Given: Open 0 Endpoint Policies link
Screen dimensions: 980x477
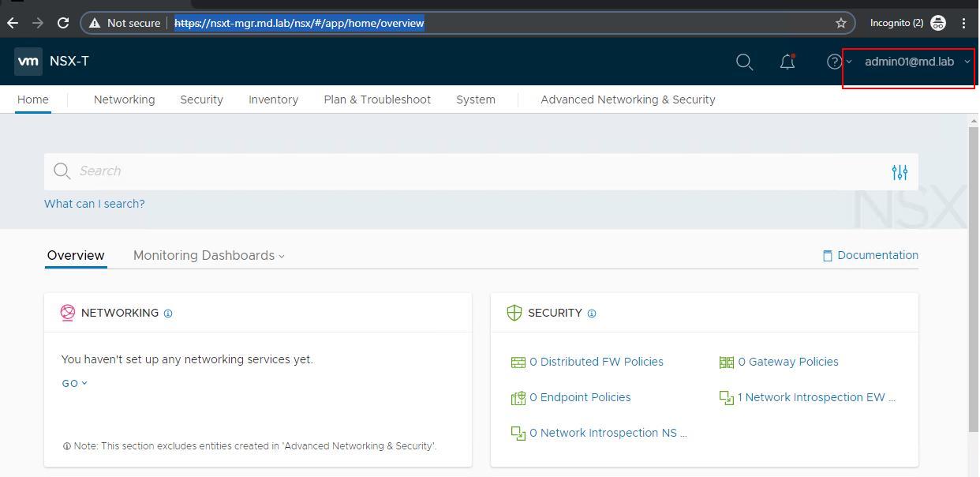Looking at the screenshot, I should coord(580,397).
